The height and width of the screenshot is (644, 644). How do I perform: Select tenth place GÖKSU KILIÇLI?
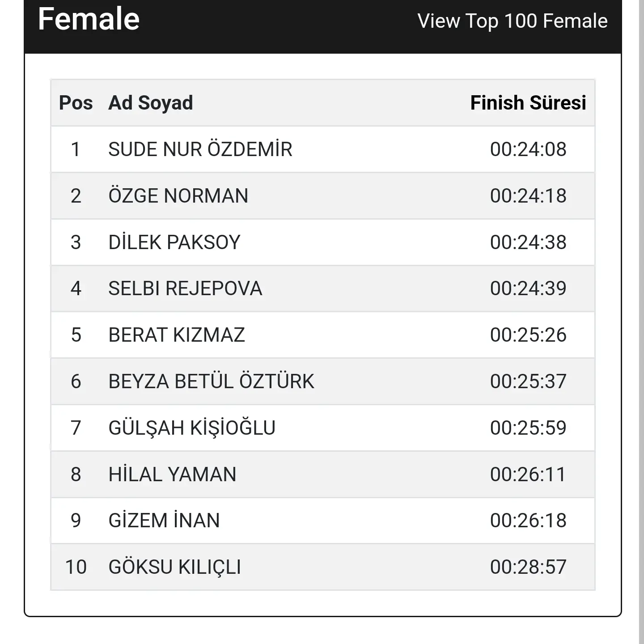click(174, 567)
